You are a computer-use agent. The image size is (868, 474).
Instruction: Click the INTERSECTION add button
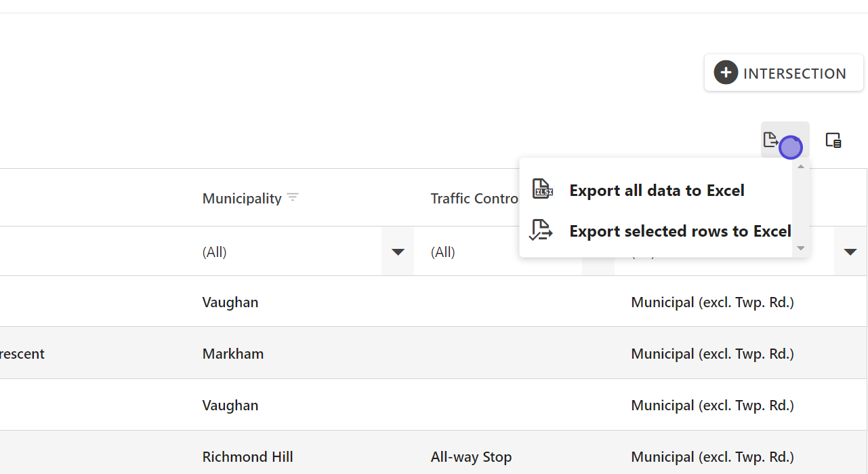[x=783, y=73]
